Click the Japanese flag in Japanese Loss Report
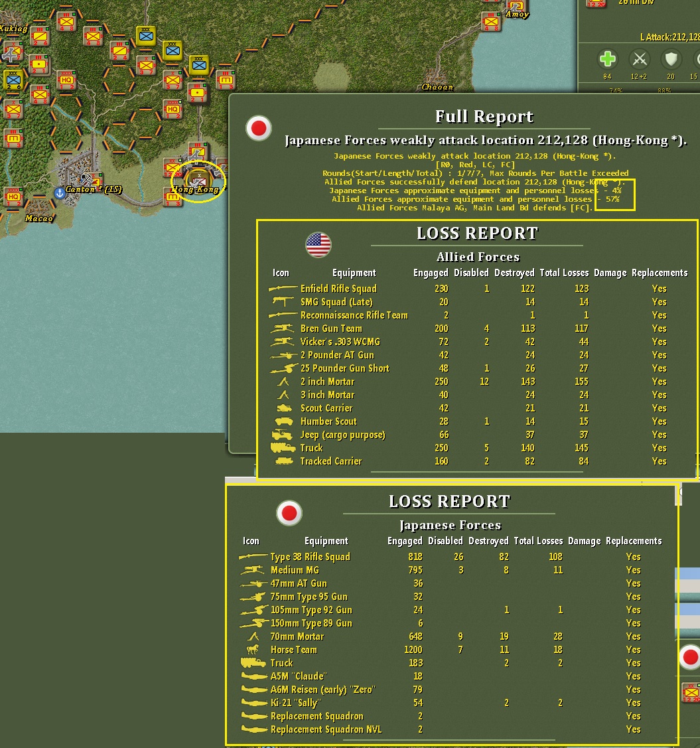Image resolution: width=700 pixels, height=748 pixels. coord(289,513)
